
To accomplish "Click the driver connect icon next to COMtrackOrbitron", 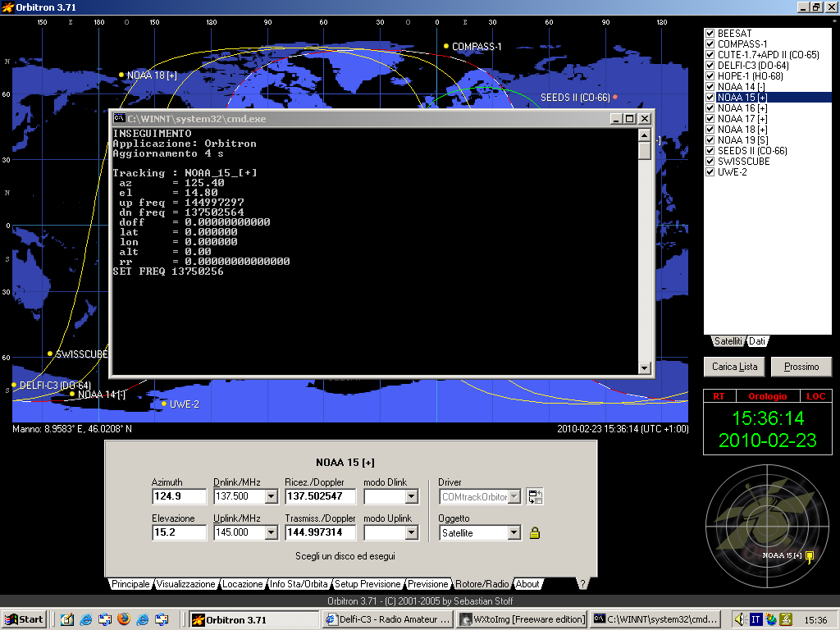I will [x=535, y=496].
